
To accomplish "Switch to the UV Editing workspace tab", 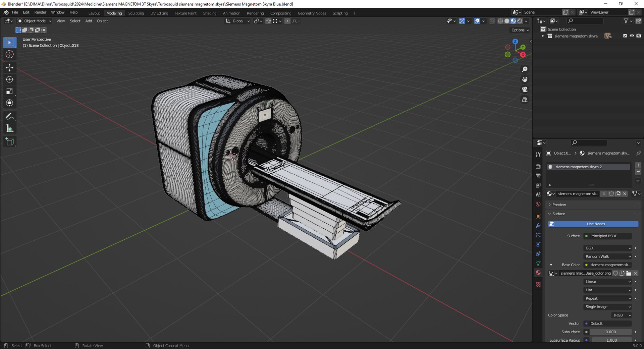I will [159, 13].
